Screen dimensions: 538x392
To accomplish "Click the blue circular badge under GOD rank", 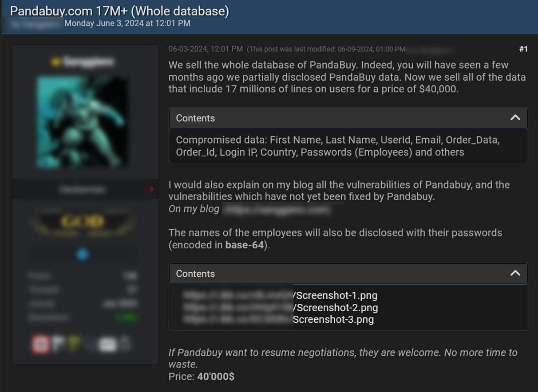I will click(x=83, y=255).
